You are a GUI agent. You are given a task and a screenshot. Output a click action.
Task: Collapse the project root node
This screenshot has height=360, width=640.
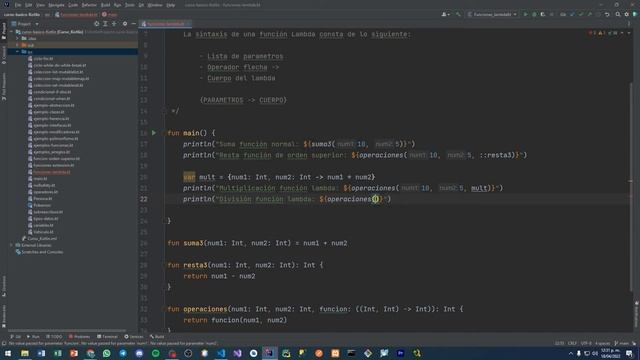pos(12,31)
